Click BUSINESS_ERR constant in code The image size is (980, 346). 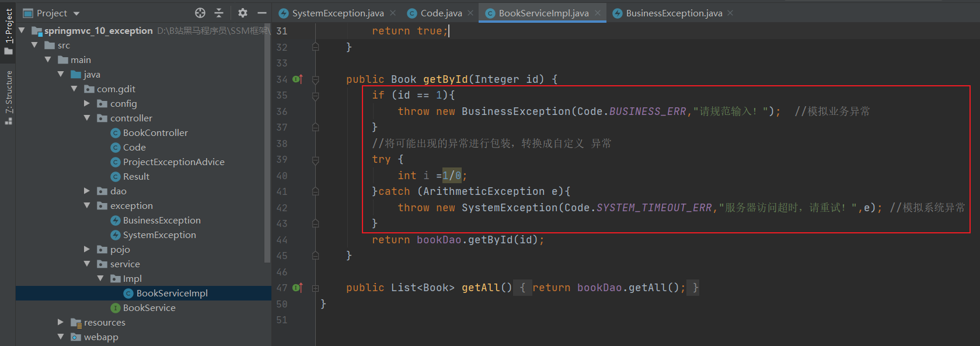pos(647,111)
